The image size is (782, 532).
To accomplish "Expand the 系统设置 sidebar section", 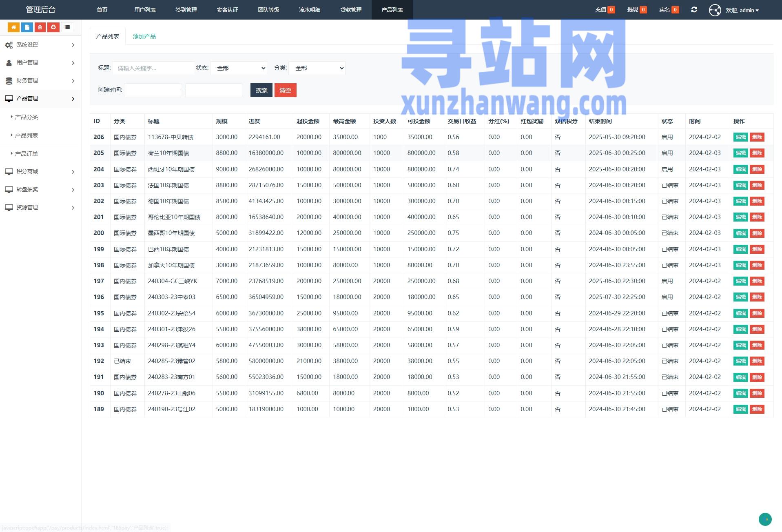I will click(x=40, y=45).
